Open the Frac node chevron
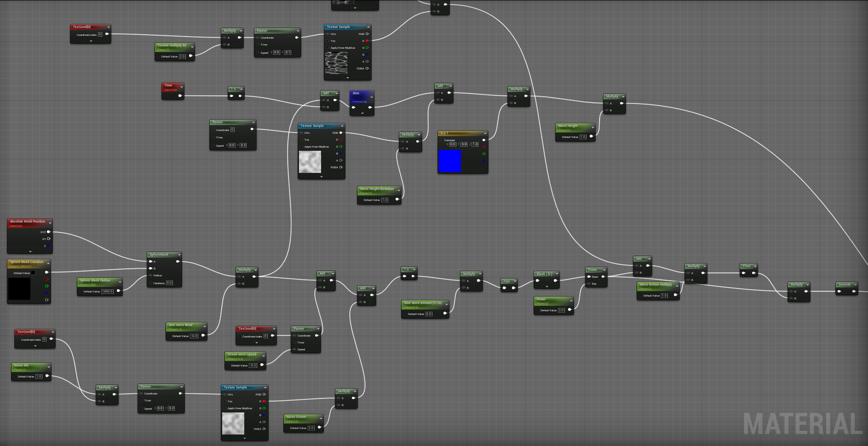Image resolution: width=868 pixels, height=446 pixels. (515, 281)
